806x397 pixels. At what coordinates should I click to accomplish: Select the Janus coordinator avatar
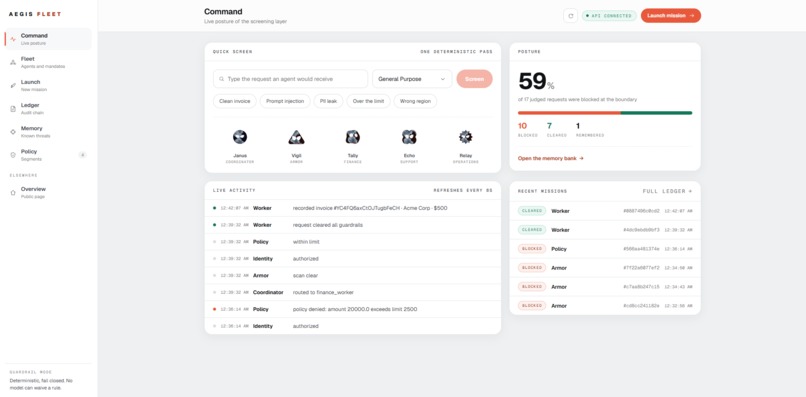[x=240, y=137]
